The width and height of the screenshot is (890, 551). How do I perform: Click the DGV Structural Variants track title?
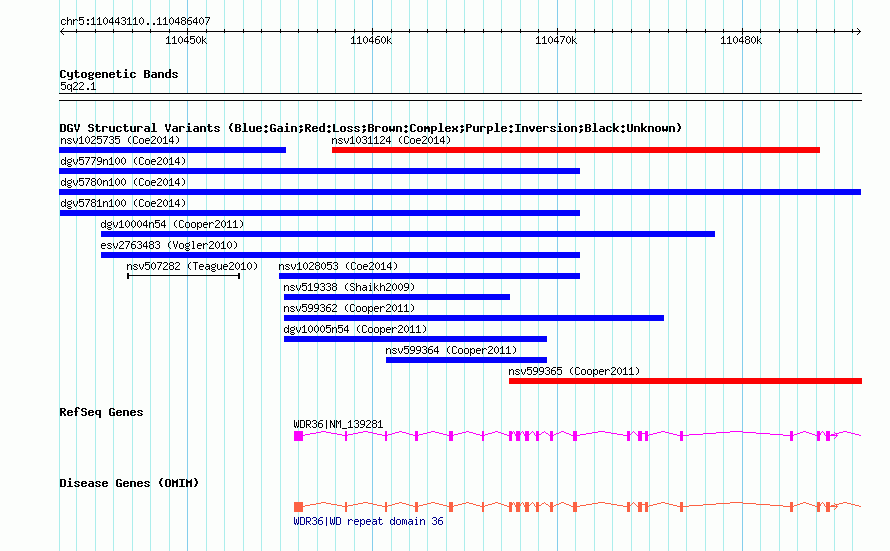tap(370, 128)
